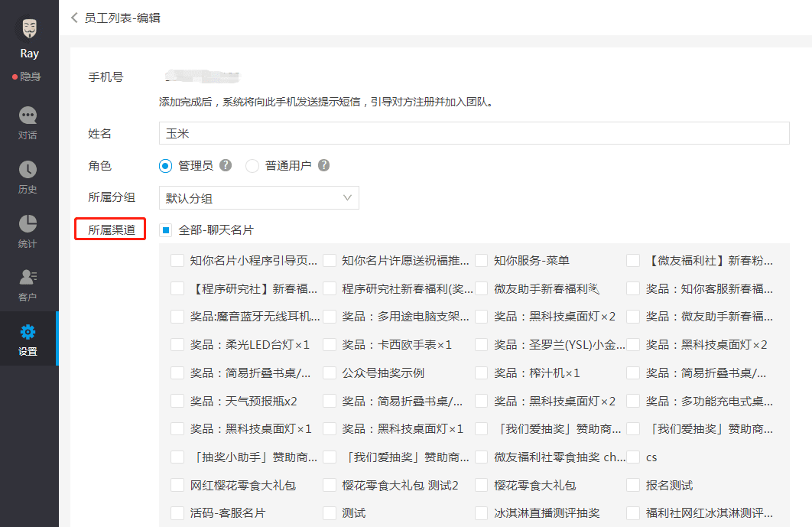Screen dimensions: 812x527
Task: Check 微友福利社零食抽奖 ch channel
Action: click(x=482, y=457)
